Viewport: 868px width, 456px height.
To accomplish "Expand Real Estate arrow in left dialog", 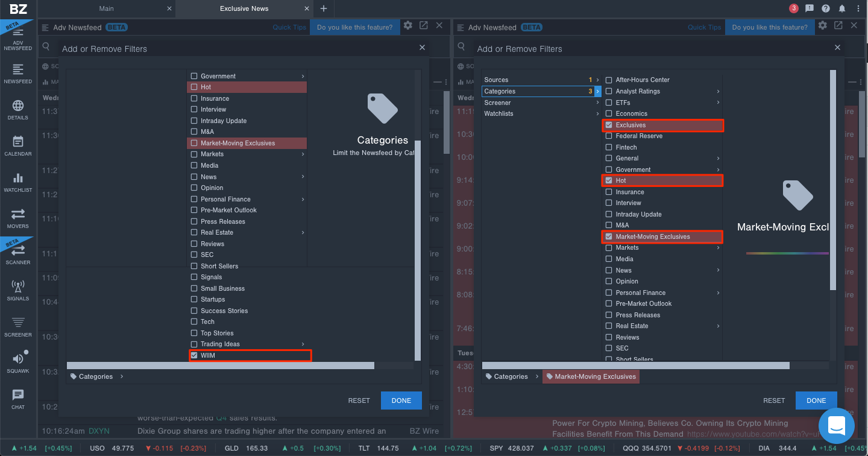I will click(x=303, y=232).
